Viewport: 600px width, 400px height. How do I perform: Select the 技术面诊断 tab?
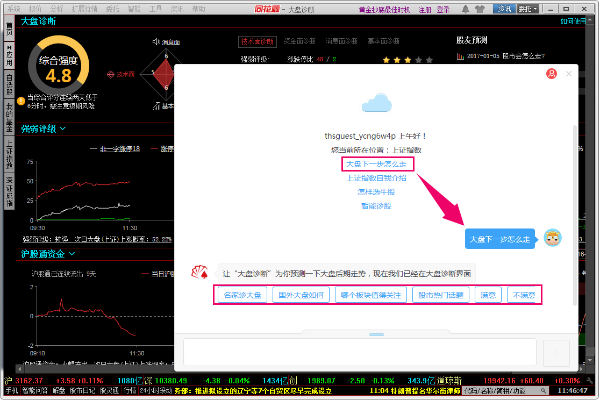click(257, 41)
